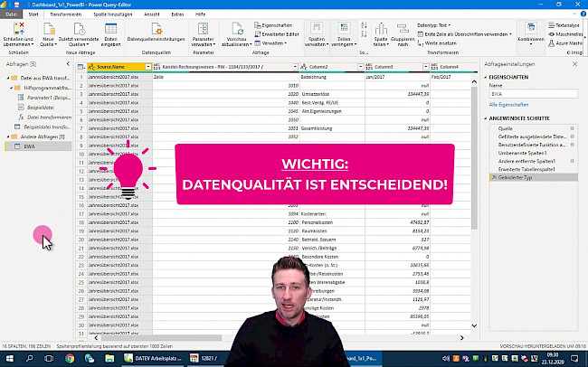
Task: Click the Column2 data type icon
Action: (304, 67)
